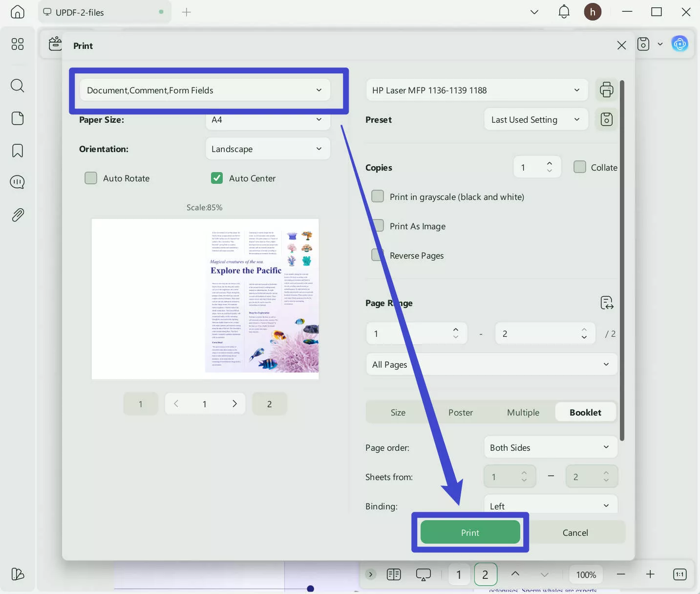Uncheck Auto Center checkbox
The height and width of the screenshot is (594, 700).
(217, 178)
